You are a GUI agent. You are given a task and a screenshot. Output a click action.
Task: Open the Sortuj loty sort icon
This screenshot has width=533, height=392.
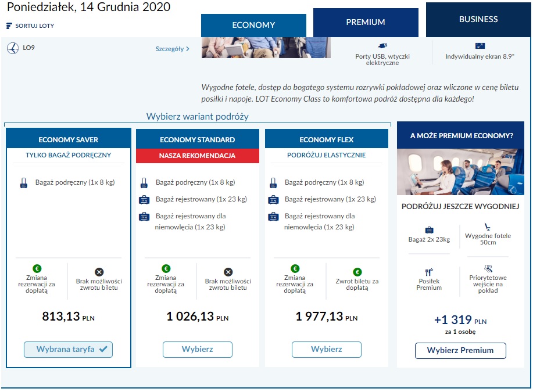click(x=9, y=26)
